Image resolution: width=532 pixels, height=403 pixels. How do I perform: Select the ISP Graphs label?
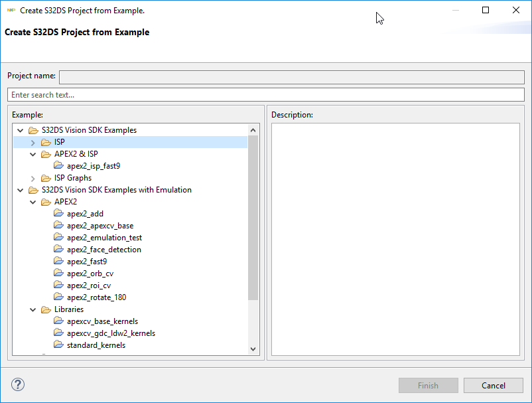pos(72,178)
